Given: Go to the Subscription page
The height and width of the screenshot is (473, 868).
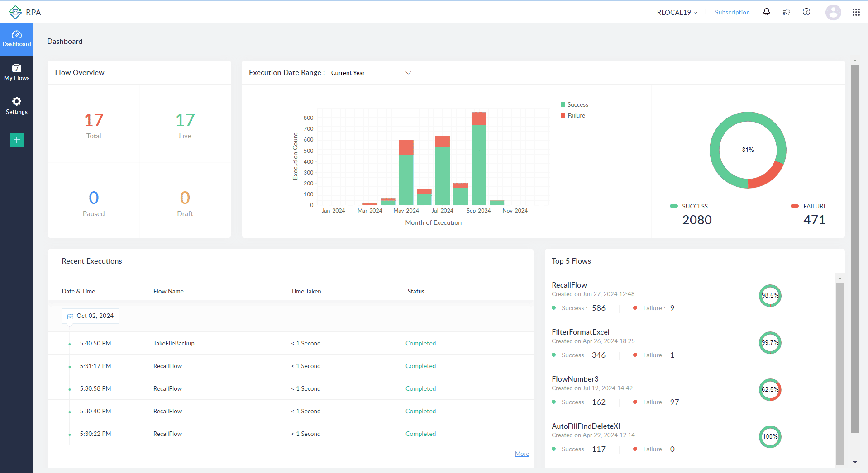Looking at the screenshot, I should click(x=732, y=12).
